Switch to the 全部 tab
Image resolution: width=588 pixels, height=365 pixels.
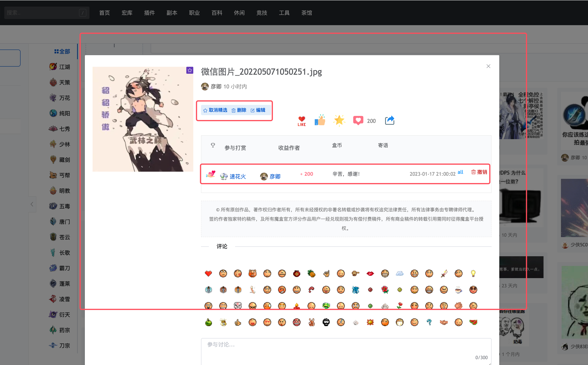pyautogui.click(x=62, y=51)
